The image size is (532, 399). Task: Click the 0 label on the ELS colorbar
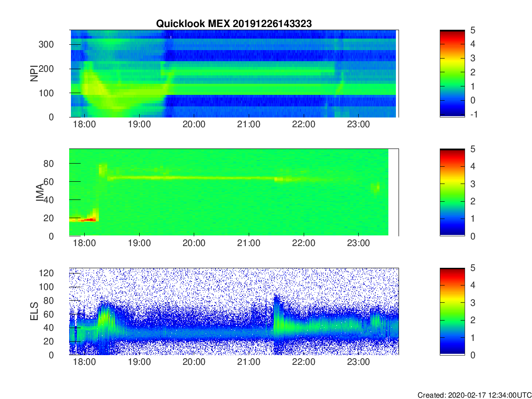click(472, 355)
